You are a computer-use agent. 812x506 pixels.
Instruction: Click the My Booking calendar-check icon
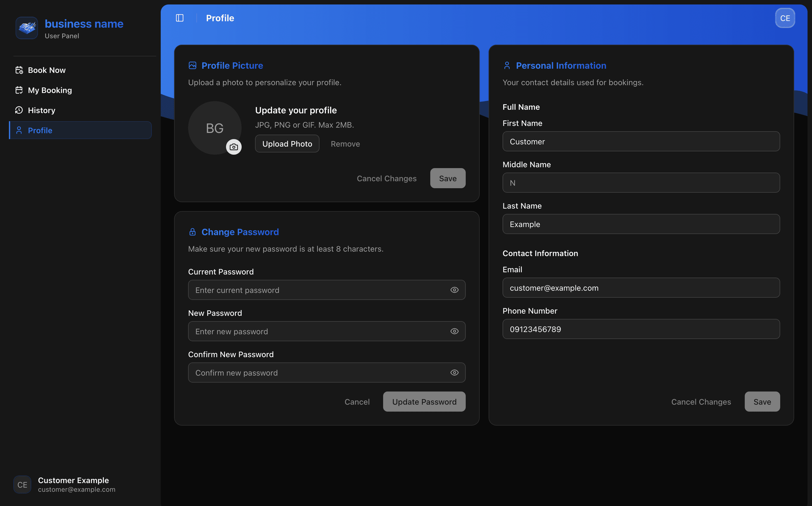(19, 90)
